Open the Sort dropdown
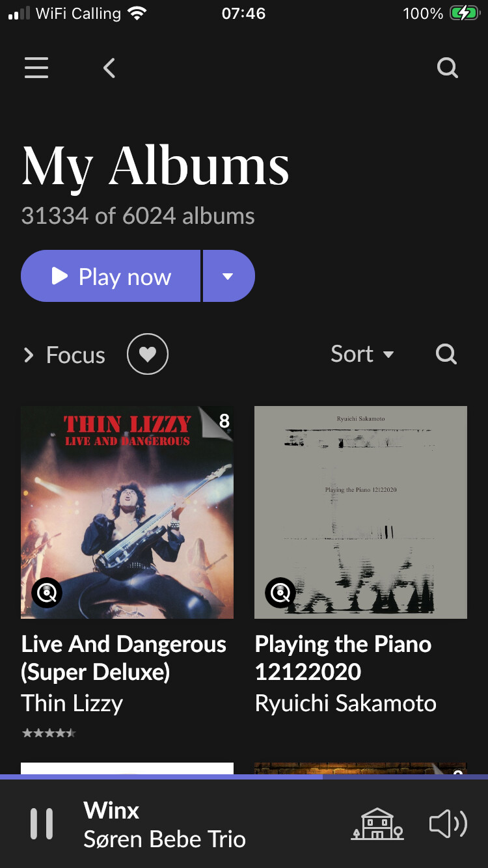The height and width of the screenshot is (868, 488). click(362, 355)
